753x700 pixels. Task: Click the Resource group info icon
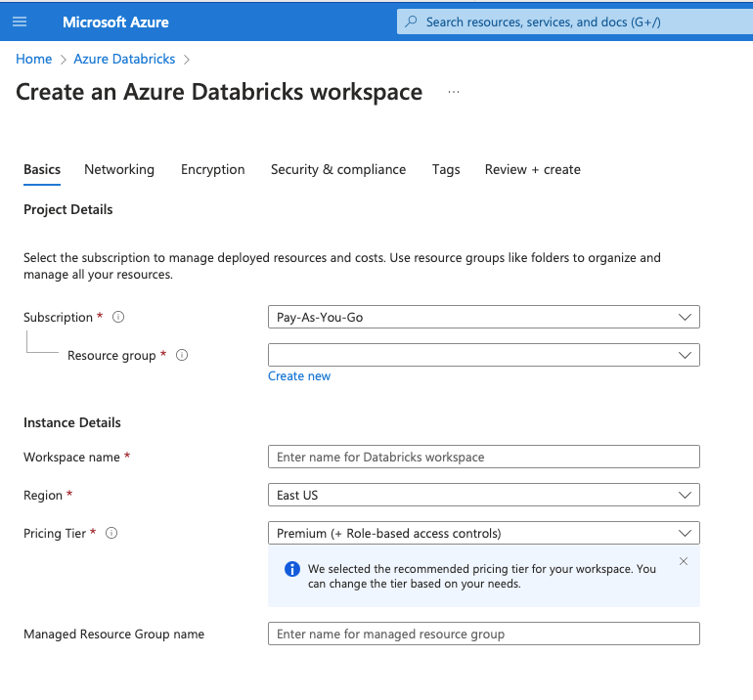pos(181,355)
